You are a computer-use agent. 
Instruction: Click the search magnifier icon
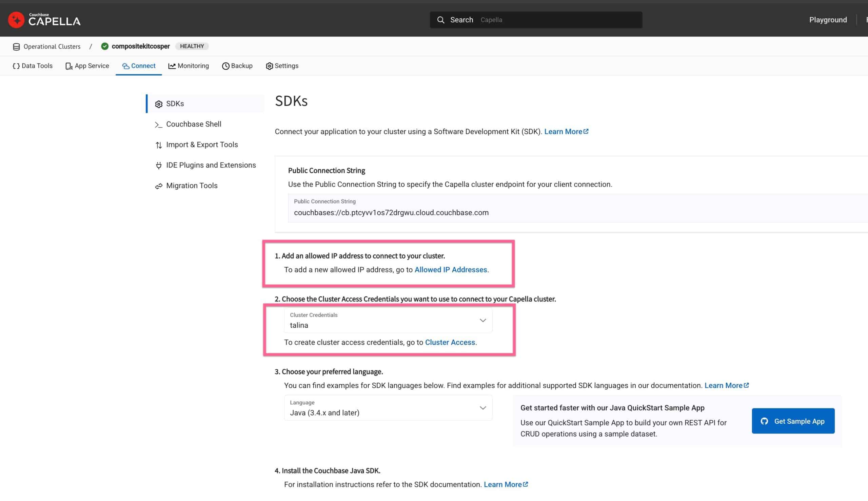[440, 20]
